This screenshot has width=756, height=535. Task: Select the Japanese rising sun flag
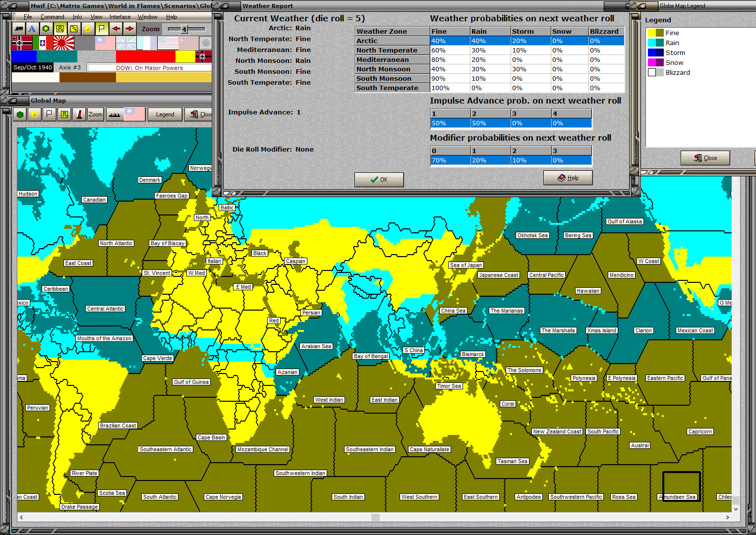[63, 43]
